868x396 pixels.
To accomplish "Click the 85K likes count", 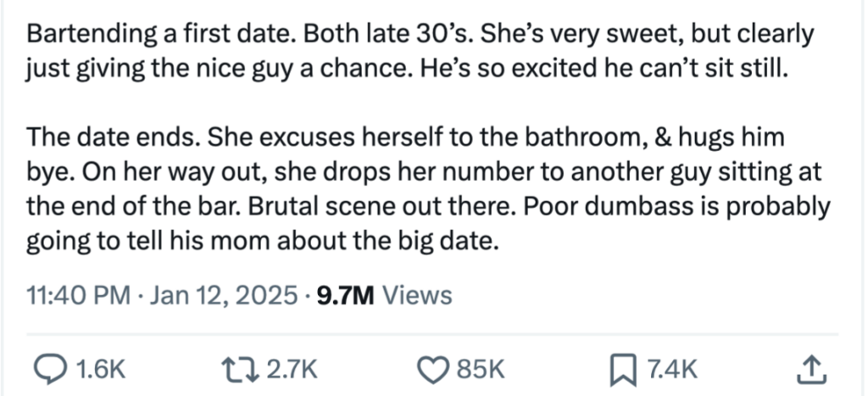I will point(481,370).
